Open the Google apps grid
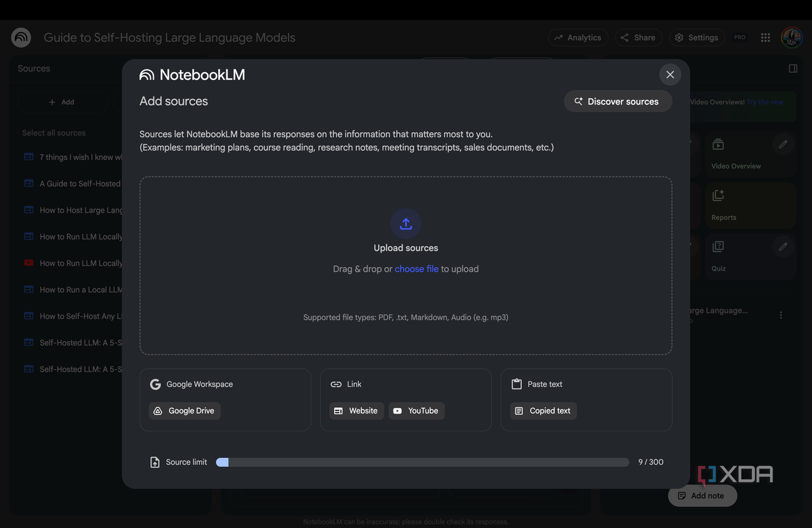The width and height of the screenshot is (812, 528). coord(765,38)
